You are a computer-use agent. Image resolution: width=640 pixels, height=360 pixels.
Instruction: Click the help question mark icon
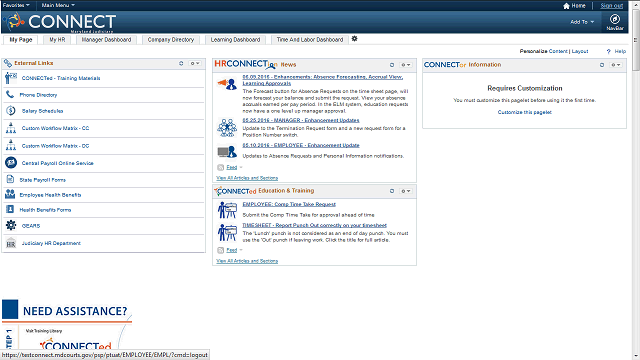point(609,51)
